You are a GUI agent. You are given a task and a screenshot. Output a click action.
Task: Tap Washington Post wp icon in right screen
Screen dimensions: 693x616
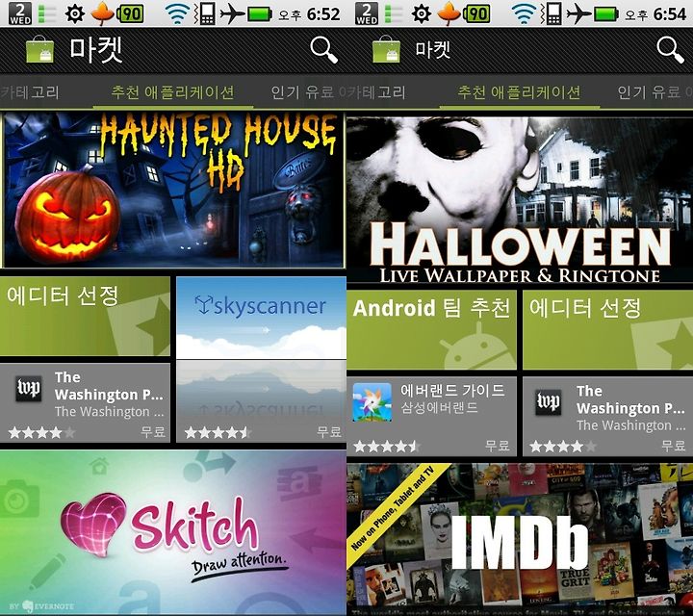[549, 401]
